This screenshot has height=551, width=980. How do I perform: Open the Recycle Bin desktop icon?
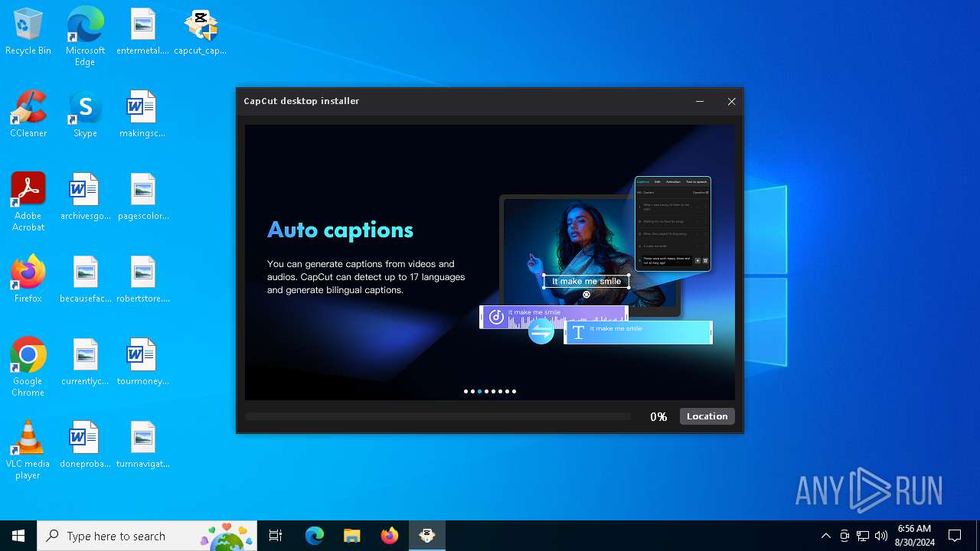tap(28, 32)
